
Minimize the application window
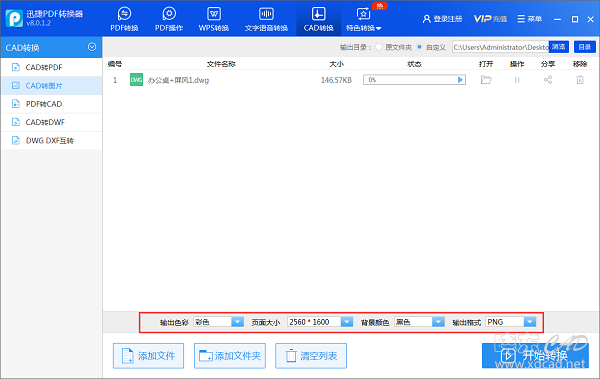tap(558, 19)
